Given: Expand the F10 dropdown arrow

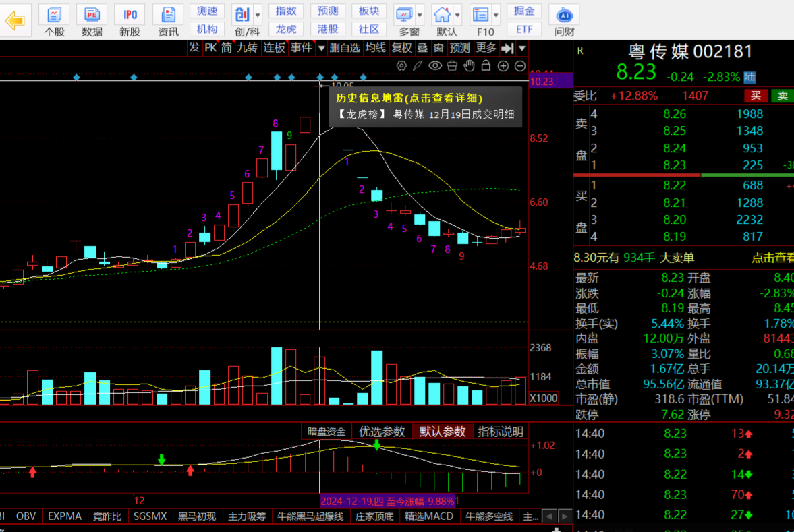Looking at the screenshot, I should [497, 16].
